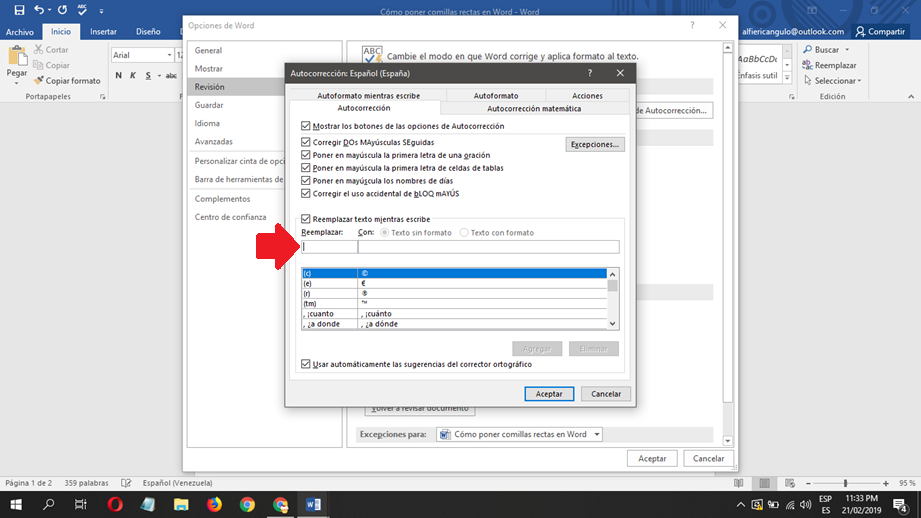Click the zoom in plus button
The image size is (921, 518).
886,483
